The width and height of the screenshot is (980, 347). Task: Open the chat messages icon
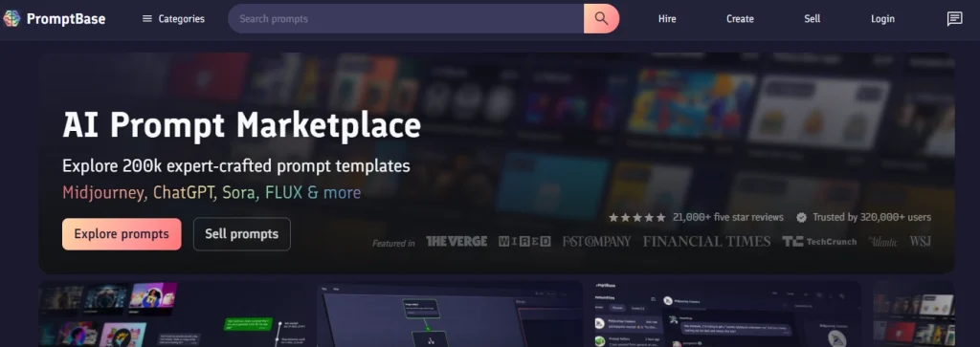pyautogui.click(x=954, y=19)
